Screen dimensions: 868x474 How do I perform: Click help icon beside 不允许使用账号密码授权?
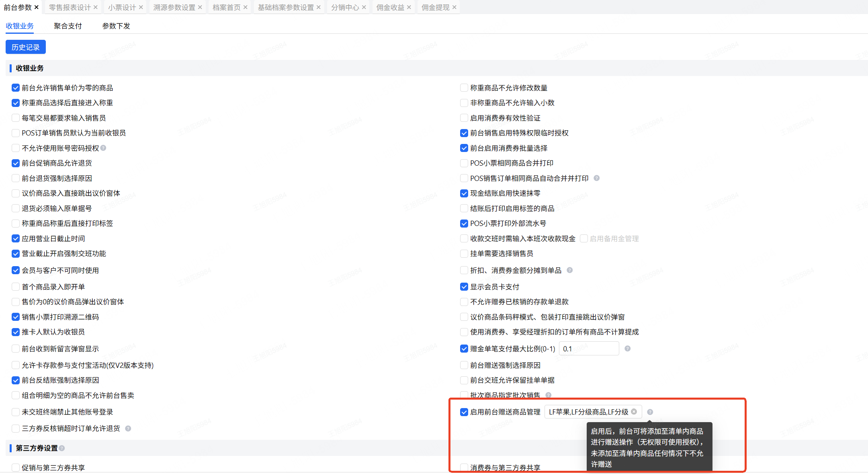click(x=103, y=148)
